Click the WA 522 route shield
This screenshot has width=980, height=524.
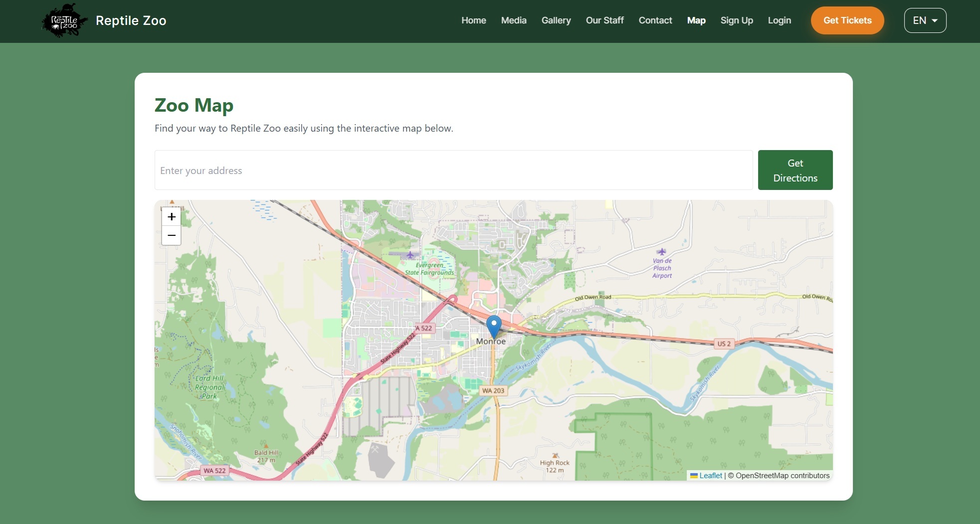point(214,471)
